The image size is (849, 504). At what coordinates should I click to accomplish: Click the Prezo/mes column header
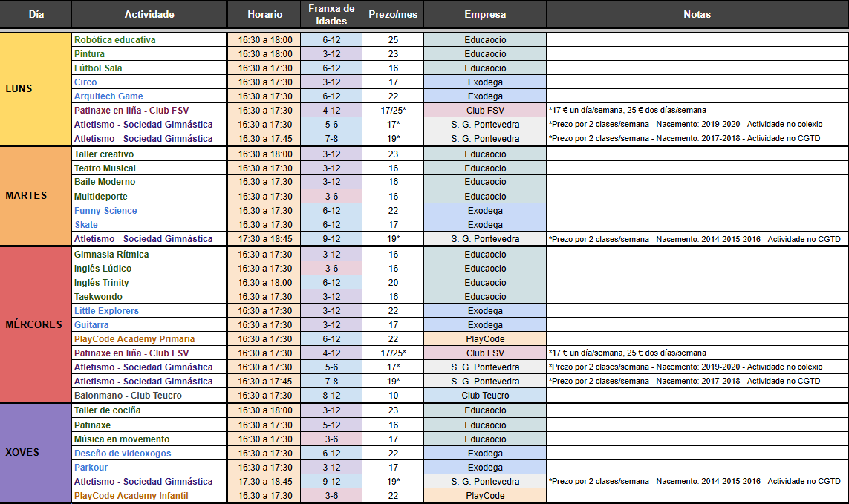click(393, 15)
